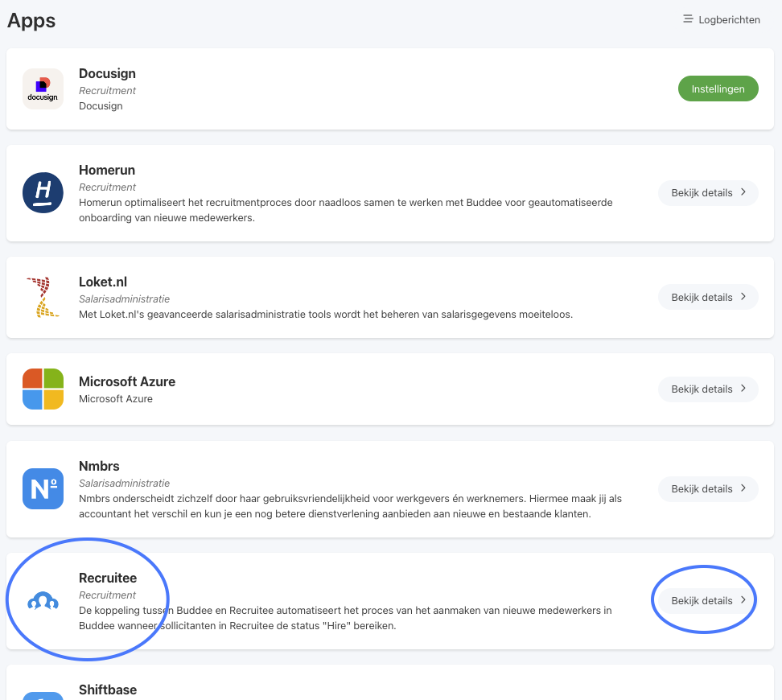Click the Logberichten list icon

click(688, 19)
